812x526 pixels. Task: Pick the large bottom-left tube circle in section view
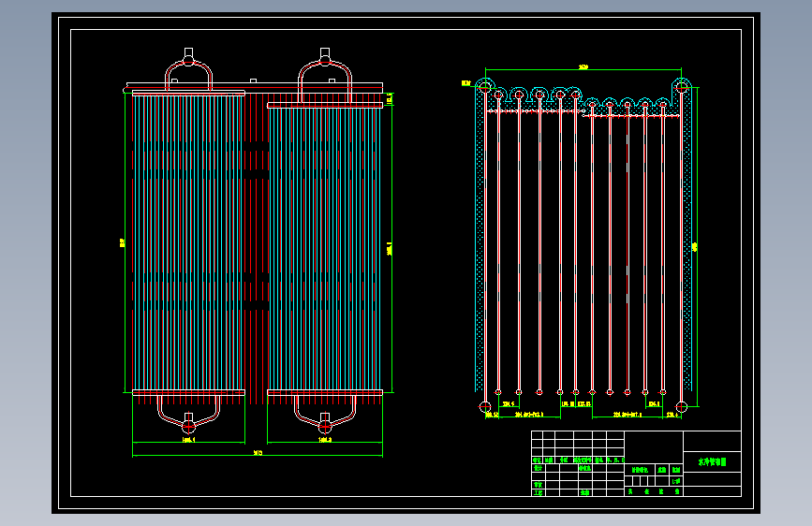485,407
